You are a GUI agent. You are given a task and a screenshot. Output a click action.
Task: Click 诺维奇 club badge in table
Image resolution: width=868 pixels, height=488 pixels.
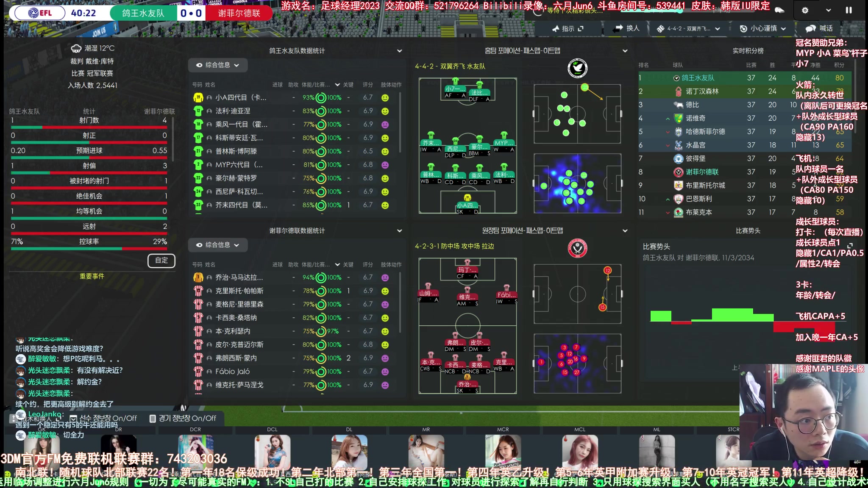point(678,118)
